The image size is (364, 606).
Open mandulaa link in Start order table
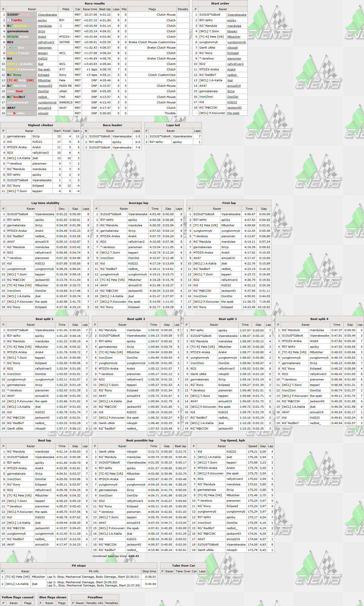click(234, 26)
